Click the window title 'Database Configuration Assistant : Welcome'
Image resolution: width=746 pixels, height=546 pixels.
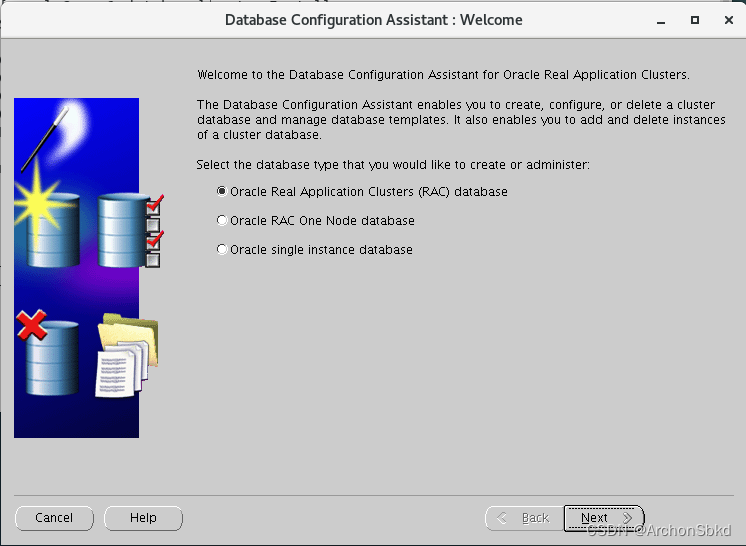[373, 20]
